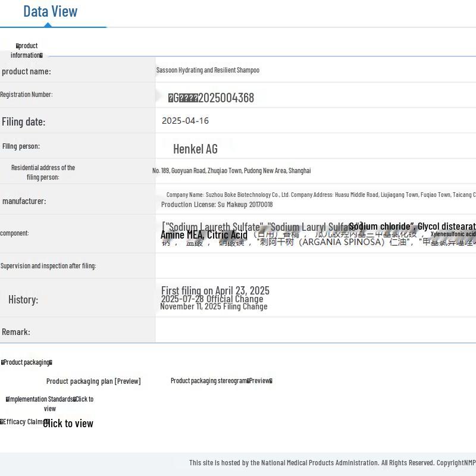This screenshot has width=476, height=476.
Task: Click the Product packaging section heading
Action: click(27, 362)
